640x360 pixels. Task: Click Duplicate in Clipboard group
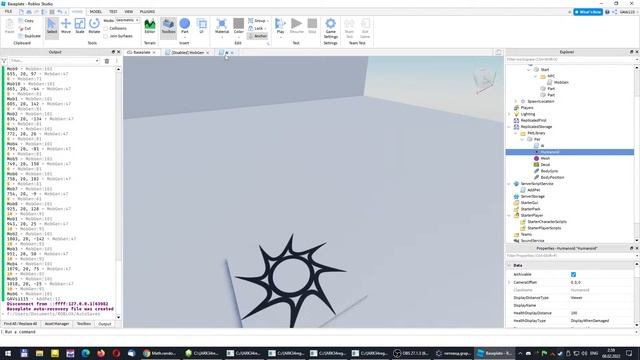29,36
